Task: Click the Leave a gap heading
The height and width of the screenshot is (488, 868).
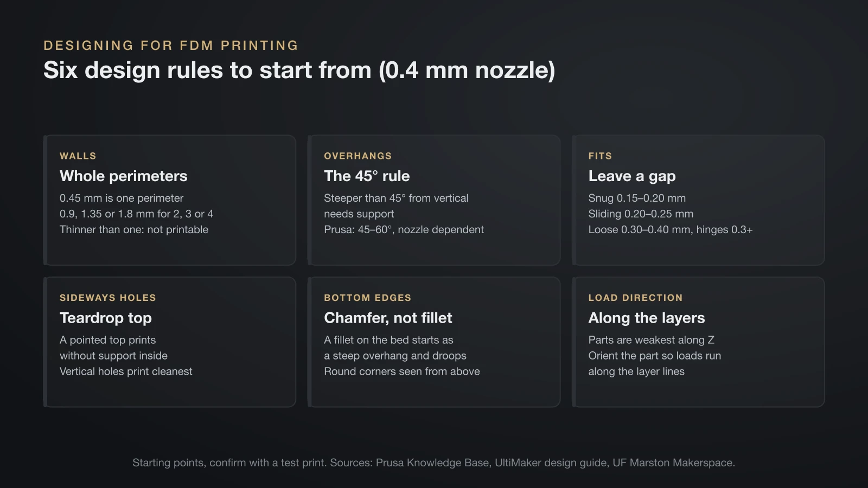Action: (632, 176)
